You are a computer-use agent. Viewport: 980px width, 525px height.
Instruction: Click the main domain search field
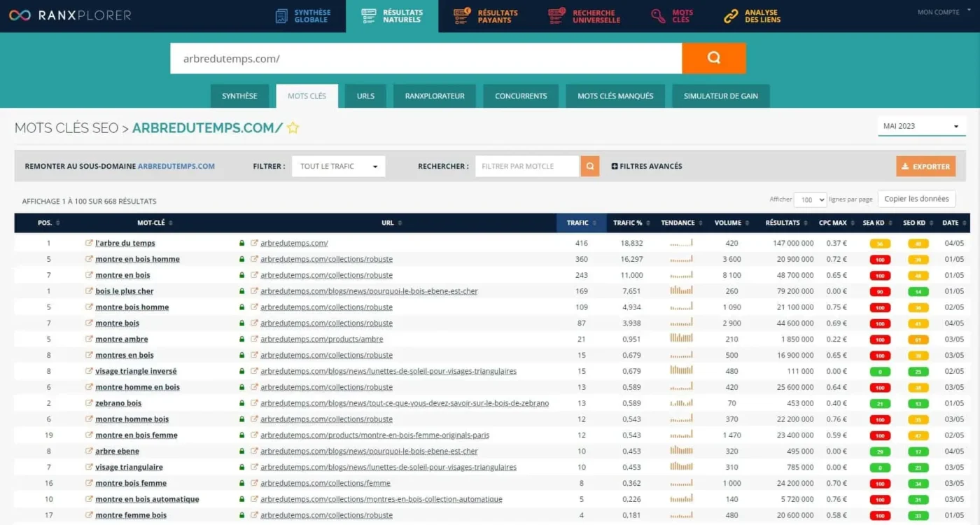426,58
